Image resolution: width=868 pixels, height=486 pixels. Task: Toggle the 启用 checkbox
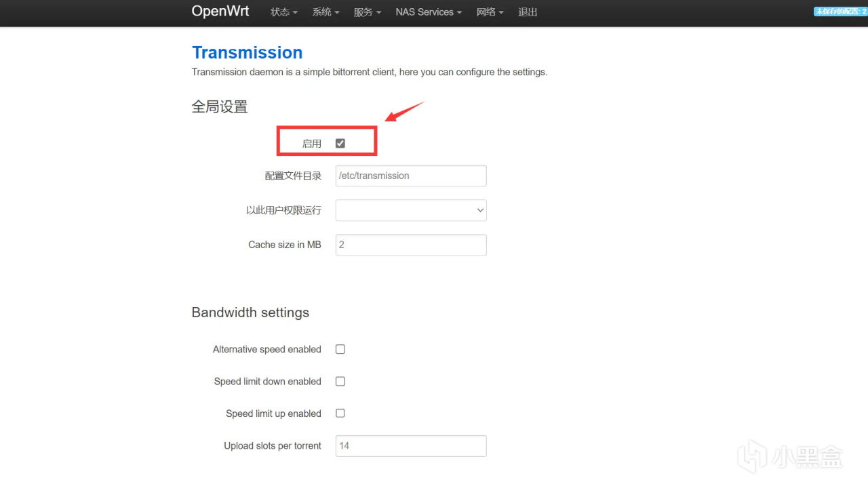340,143
